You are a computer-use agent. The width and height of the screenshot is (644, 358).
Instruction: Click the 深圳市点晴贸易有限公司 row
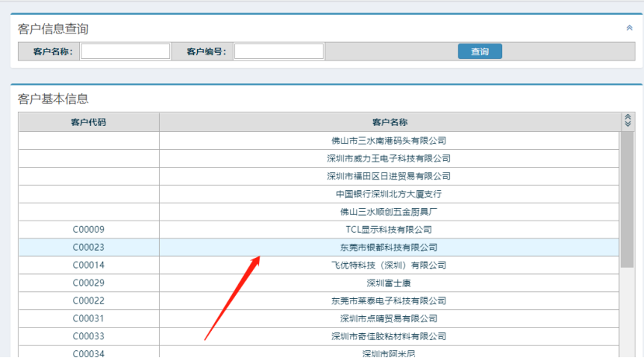389,319
